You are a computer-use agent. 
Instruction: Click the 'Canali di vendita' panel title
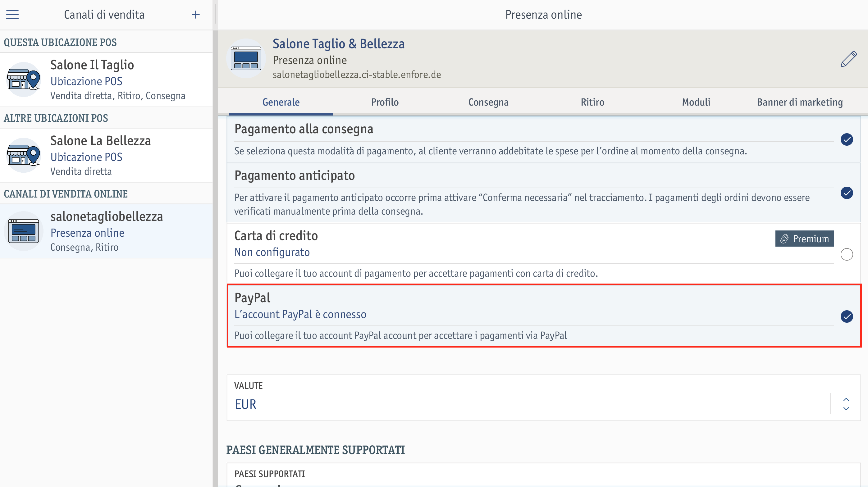(104, 15)
